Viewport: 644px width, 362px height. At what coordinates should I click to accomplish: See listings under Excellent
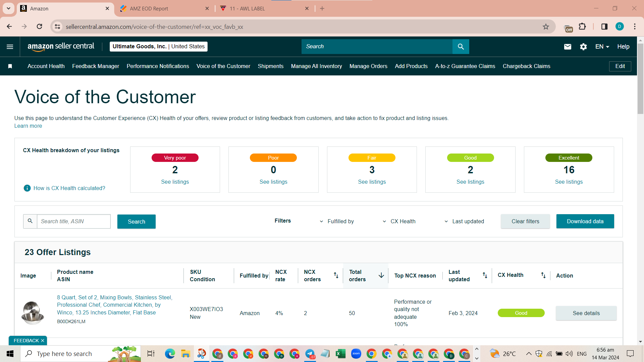pyautogui.click(x=569, y=182)
